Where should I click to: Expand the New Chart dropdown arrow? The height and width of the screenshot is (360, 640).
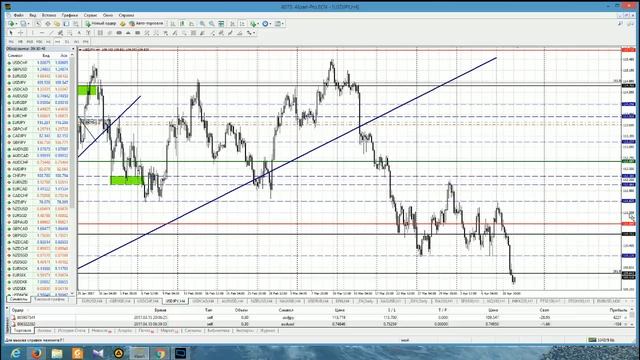[x=16, y=24]
